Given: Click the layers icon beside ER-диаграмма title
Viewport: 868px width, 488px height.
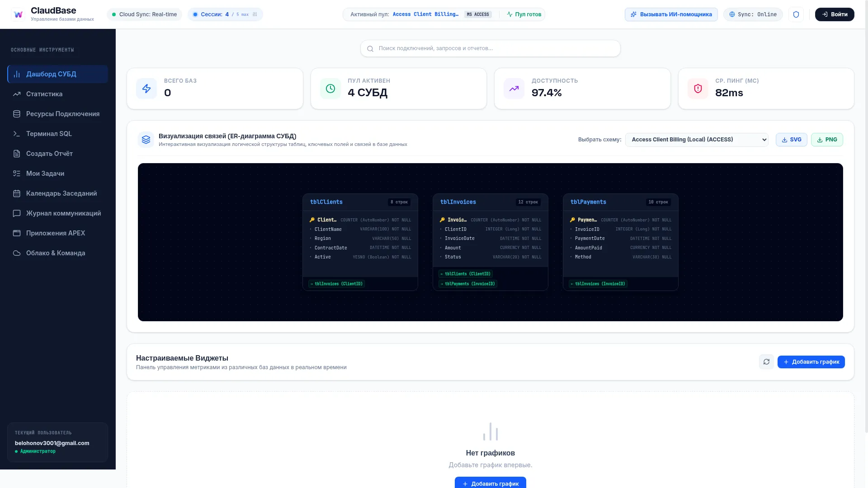Looking at the screenshot, I should tap(146, 140).
